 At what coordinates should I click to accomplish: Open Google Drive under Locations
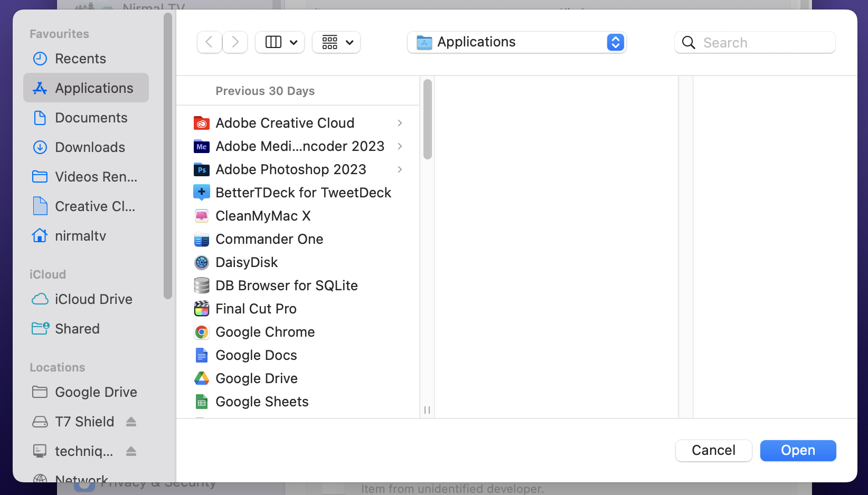click(86, 392)
